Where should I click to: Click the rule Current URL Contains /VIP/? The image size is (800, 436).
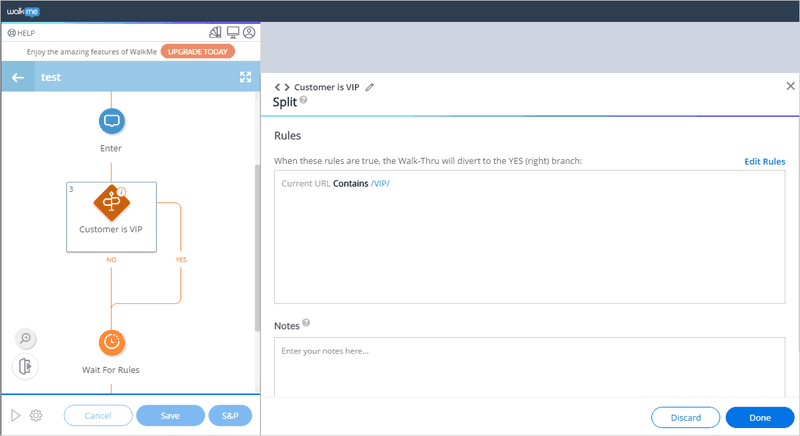coord(335,184)
